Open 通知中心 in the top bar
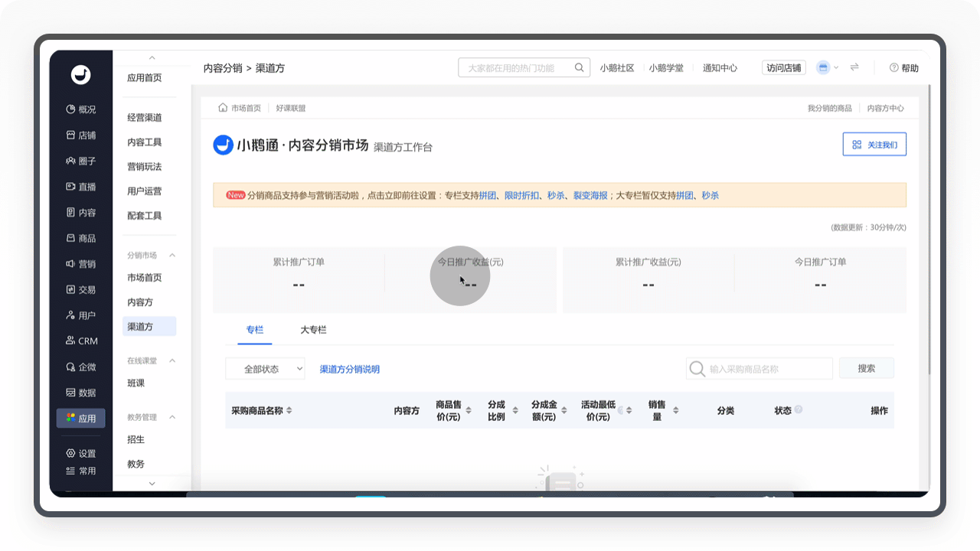 tap(720, 68)
